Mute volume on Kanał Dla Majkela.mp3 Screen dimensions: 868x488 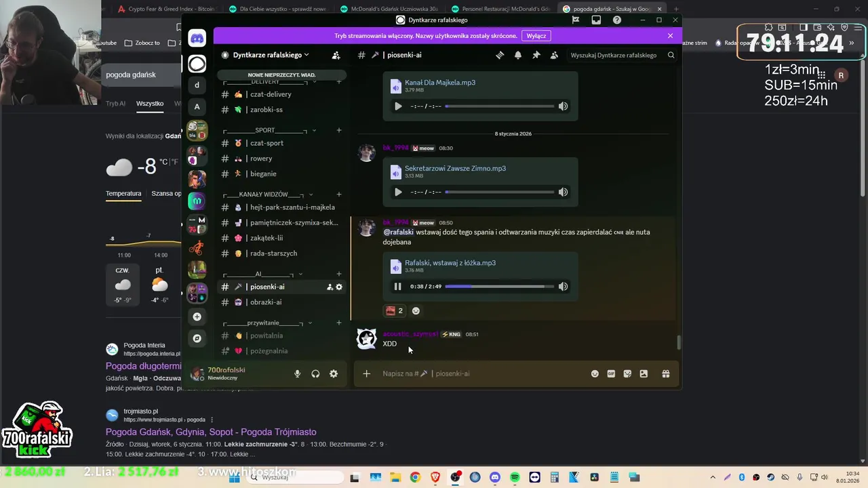click(x=563, y=106)
